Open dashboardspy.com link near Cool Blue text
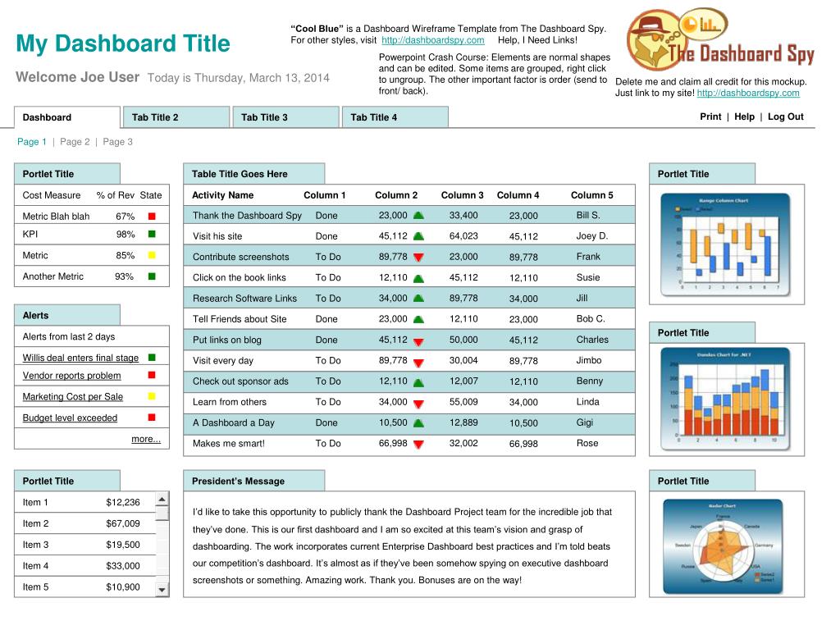Viewport: 840px width, 630px height. tap(433, 40)
